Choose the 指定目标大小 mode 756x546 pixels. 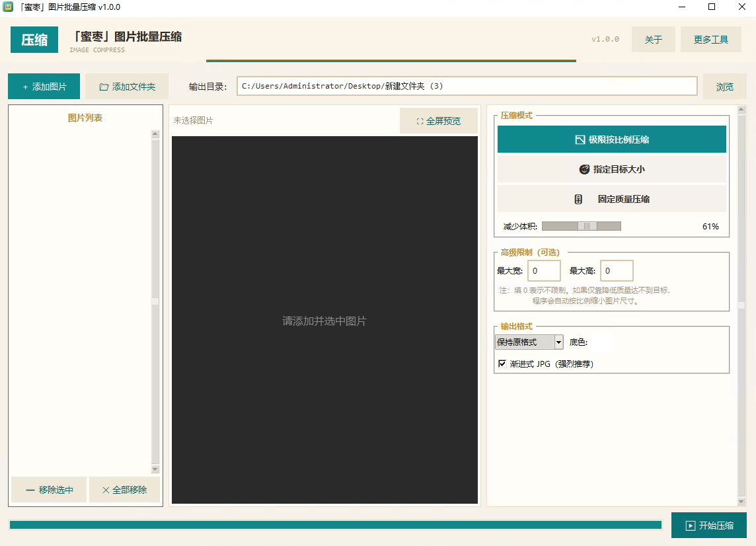pos(611,169)
